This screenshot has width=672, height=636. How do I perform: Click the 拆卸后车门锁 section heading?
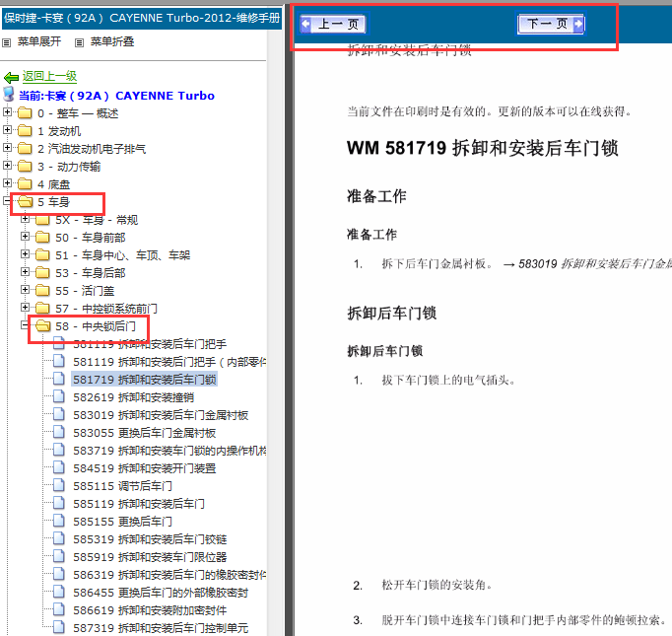tap(392, 313)
